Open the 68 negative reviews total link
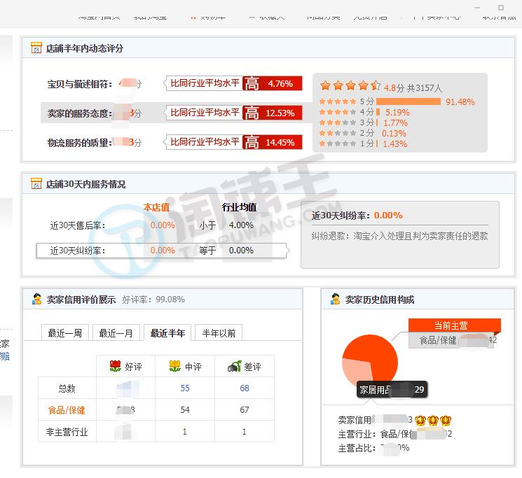Viewport: 522px width, 478px height. click(244, 388)
